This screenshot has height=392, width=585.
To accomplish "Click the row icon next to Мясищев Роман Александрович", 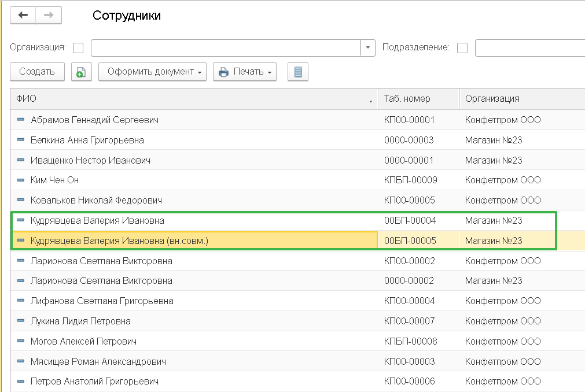I will pos(21,361).
